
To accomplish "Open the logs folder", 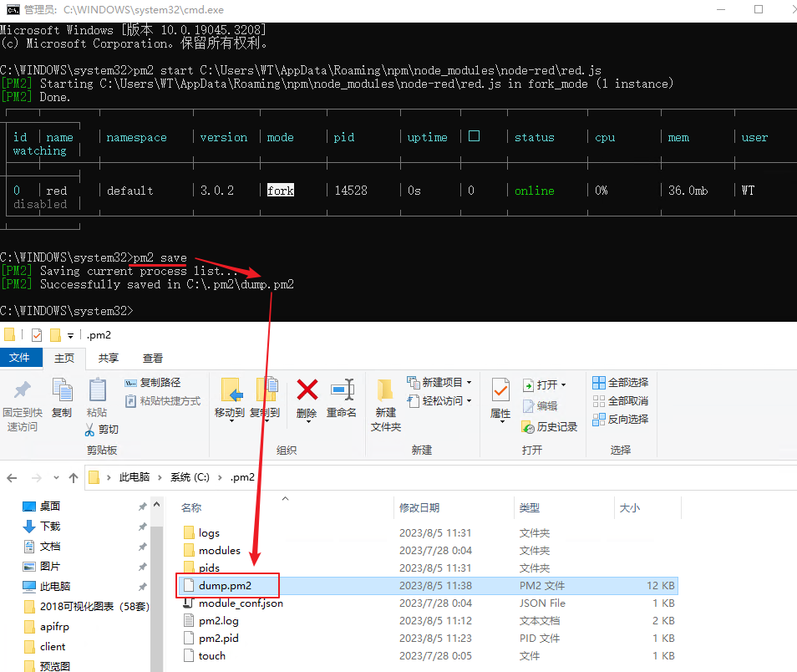I will (x=209, y=532).
